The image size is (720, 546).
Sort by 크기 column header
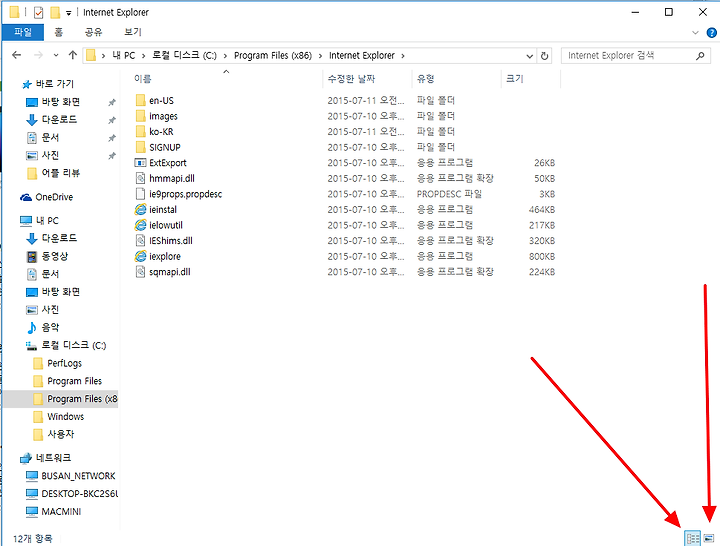coord(515,79)
